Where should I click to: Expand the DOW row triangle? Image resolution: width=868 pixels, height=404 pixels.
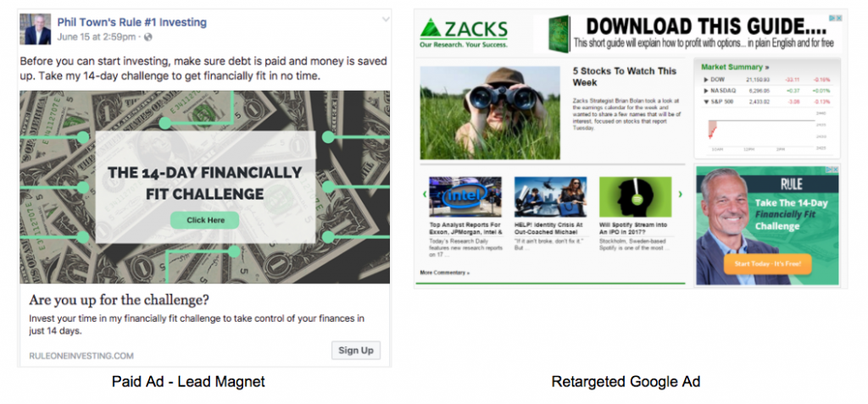[x=706, y=80]
